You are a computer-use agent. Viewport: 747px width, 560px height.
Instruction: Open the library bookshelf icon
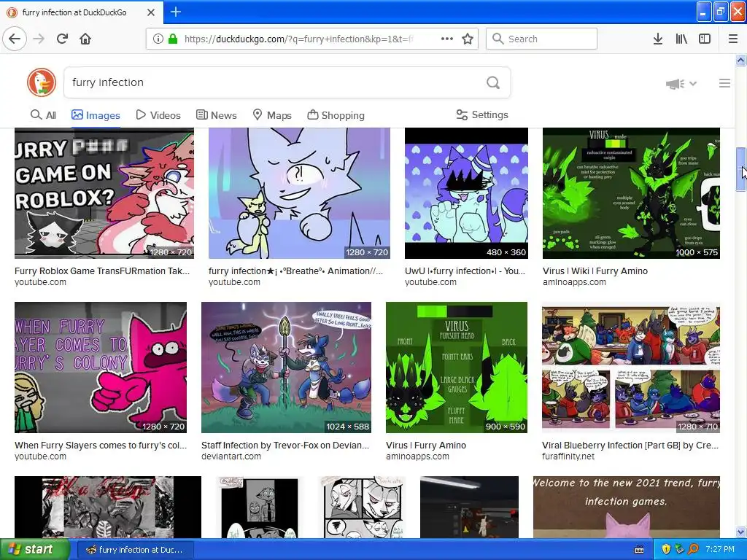click(681, 39)
